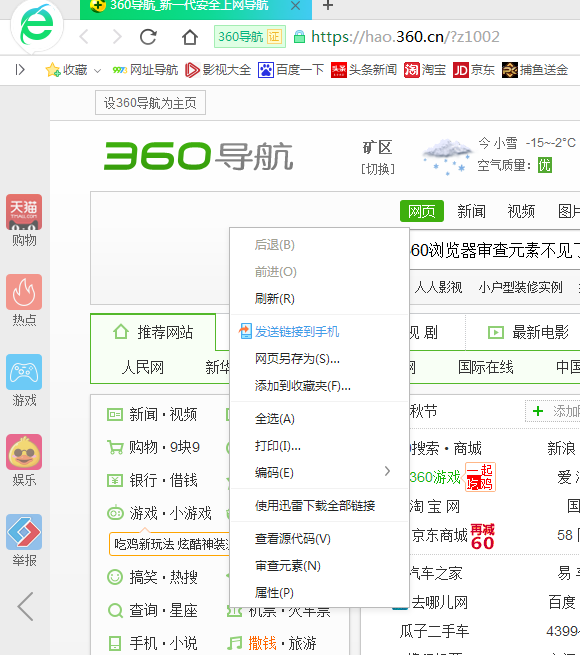This screenshot has width=580, height=655.
Task: Open 手机·小说 category
Action: click(x=152, y=643)
